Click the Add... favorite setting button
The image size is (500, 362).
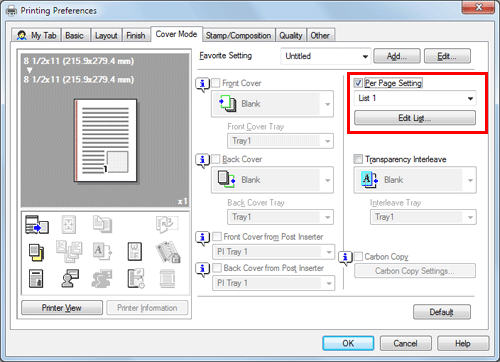point(397,56)
